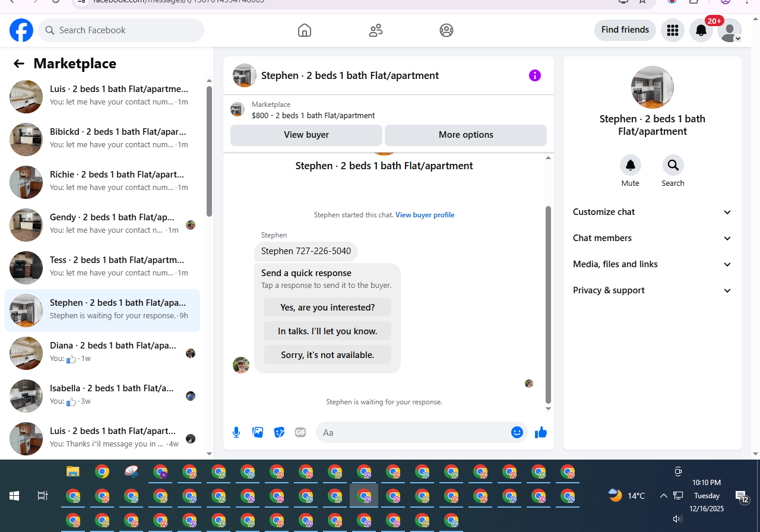Screen dimensions: 760x532
Task: Open the emoji picker in message box
Action: point(517,432)
